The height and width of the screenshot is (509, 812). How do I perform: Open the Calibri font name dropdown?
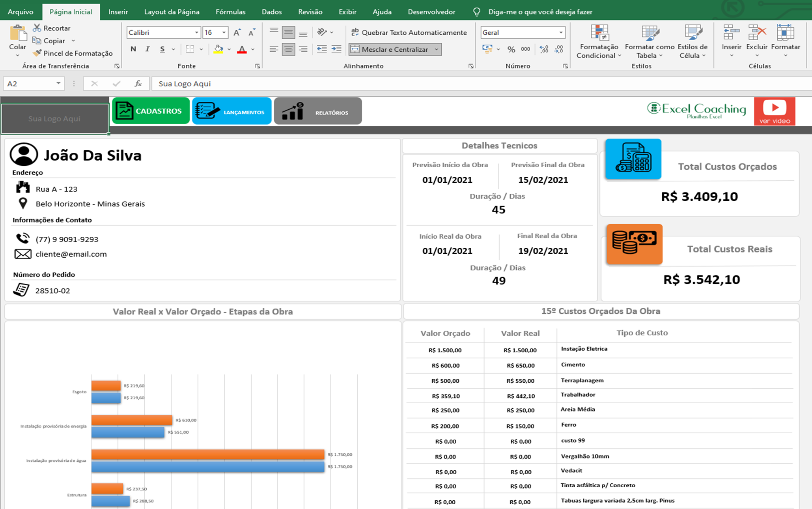[x=196, y=32]
